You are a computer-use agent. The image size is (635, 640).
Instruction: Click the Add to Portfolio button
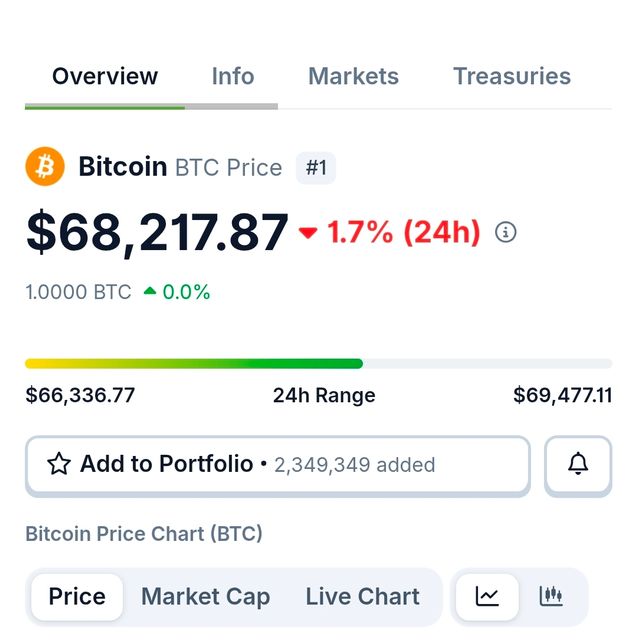point(277,465)
